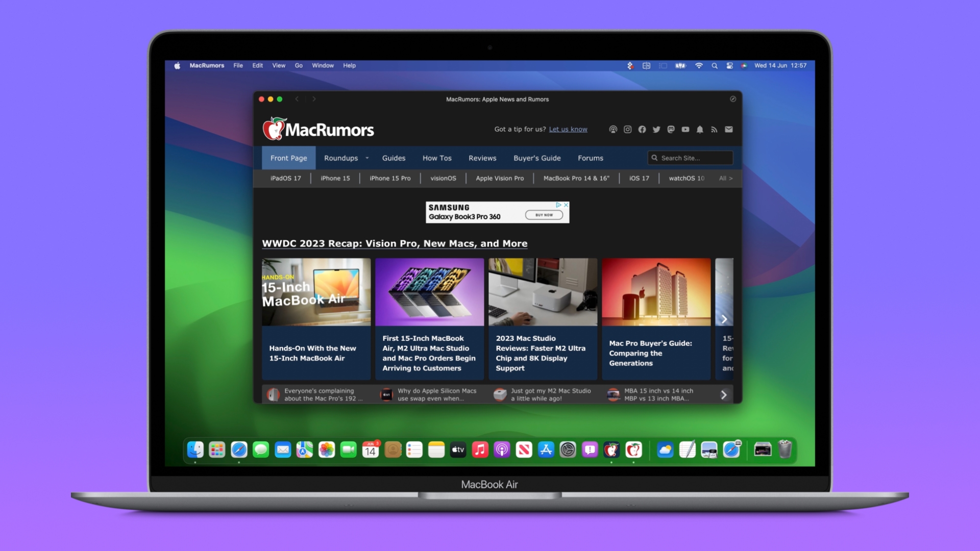Open Mail app from dock
Image resolution: width=980 pixels, height=551 pixels.
283,449
